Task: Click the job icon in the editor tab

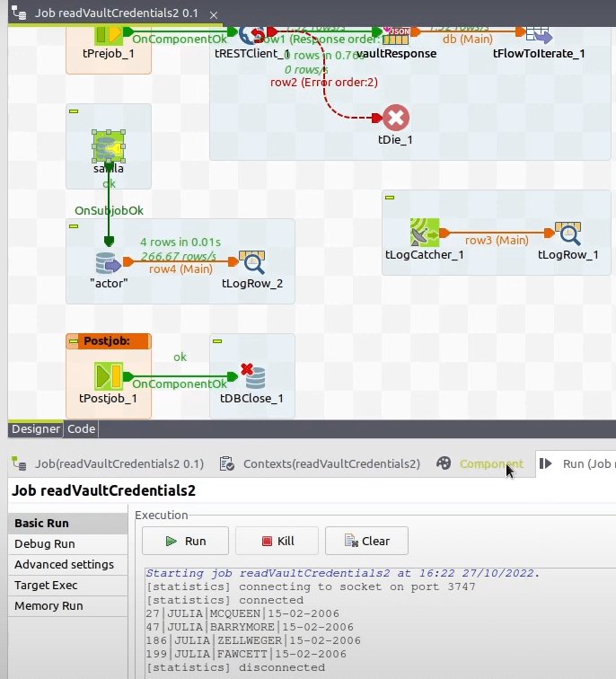Action: point(19,13)
